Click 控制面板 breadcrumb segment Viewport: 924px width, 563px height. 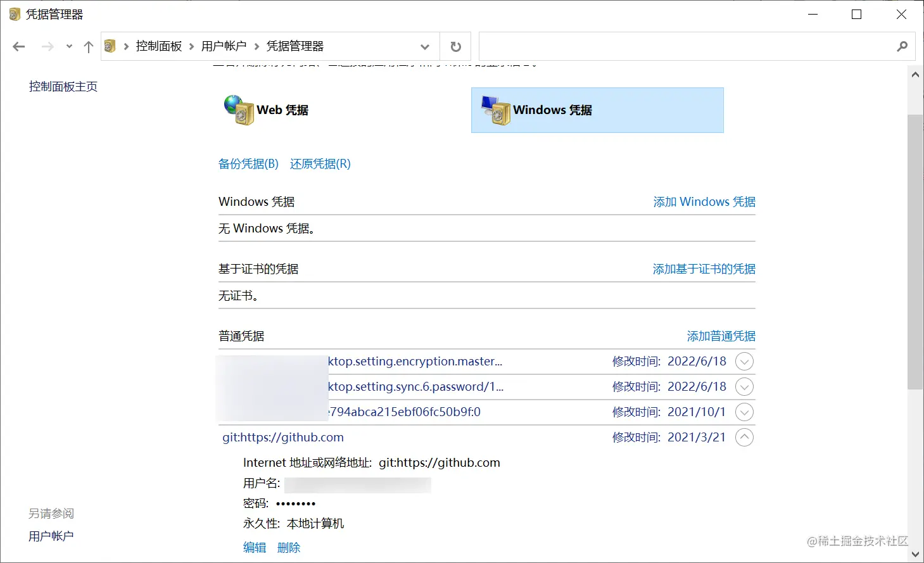[x=159, y=46]
